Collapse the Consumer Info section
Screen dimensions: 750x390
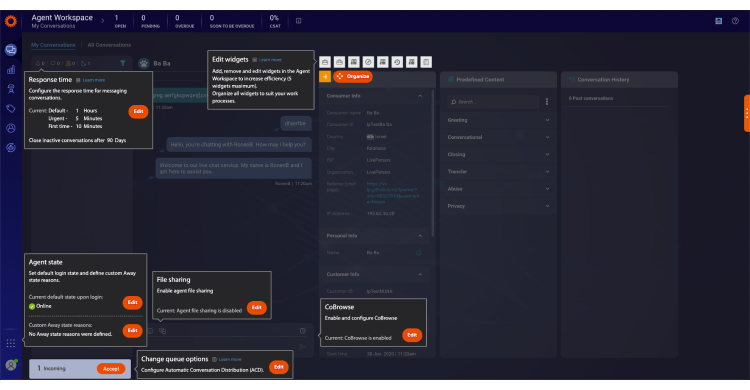[420, 96]
